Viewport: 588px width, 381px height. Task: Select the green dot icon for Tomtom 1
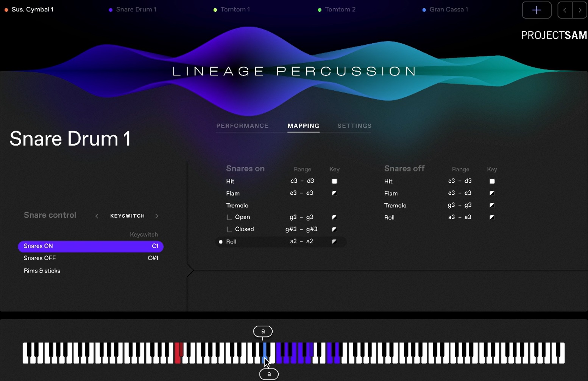coord(216,9)
